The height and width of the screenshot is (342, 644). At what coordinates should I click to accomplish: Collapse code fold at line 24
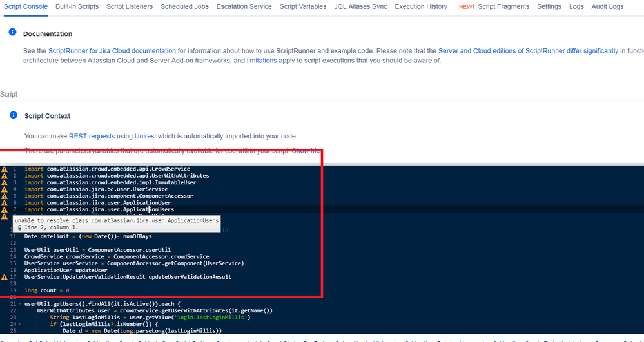(x=19, y=325)
